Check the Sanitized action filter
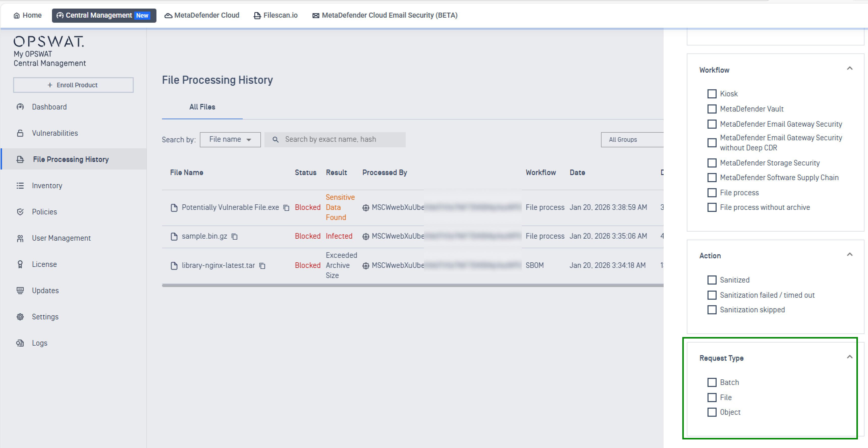The image size is (868, 448). [x=712, y=280]
